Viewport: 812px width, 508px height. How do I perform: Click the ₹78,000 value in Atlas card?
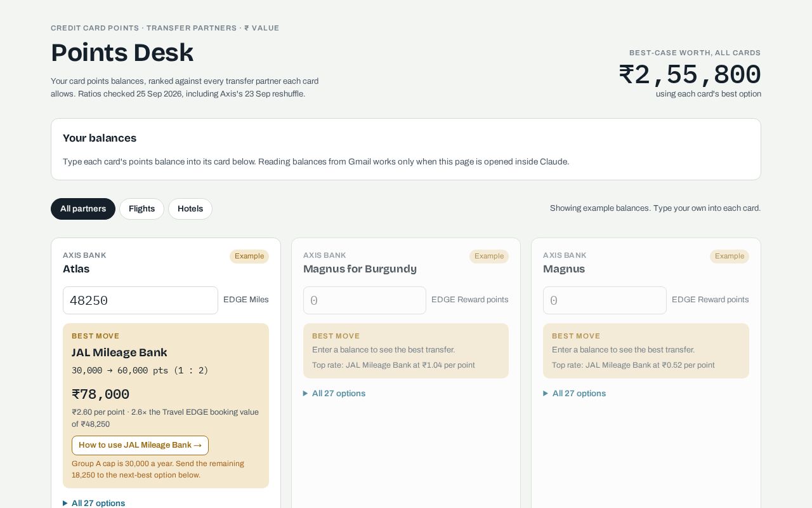(101, 394)
